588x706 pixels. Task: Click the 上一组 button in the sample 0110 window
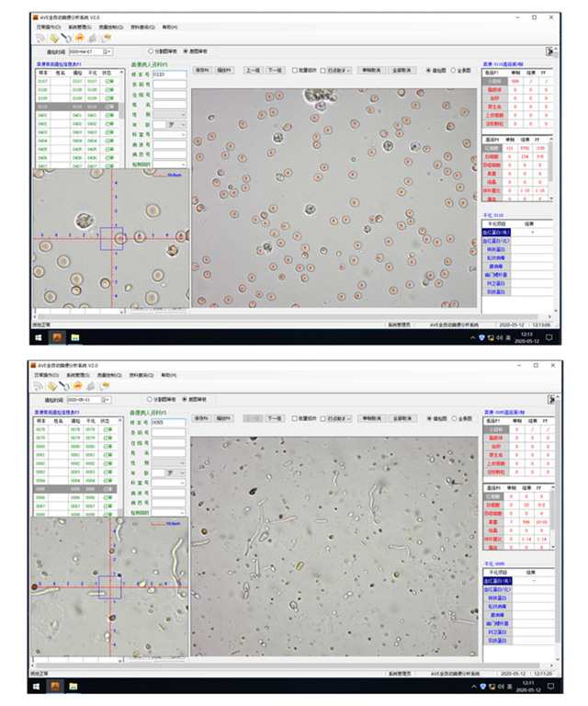[x=253, y=70]
